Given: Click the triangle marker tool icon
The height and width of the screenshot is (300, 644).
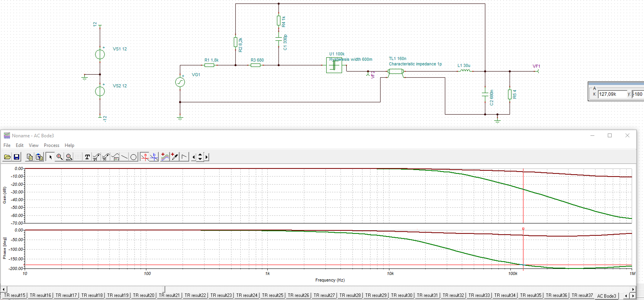Looking at the screenshot, I should click(x=184, y=157).
